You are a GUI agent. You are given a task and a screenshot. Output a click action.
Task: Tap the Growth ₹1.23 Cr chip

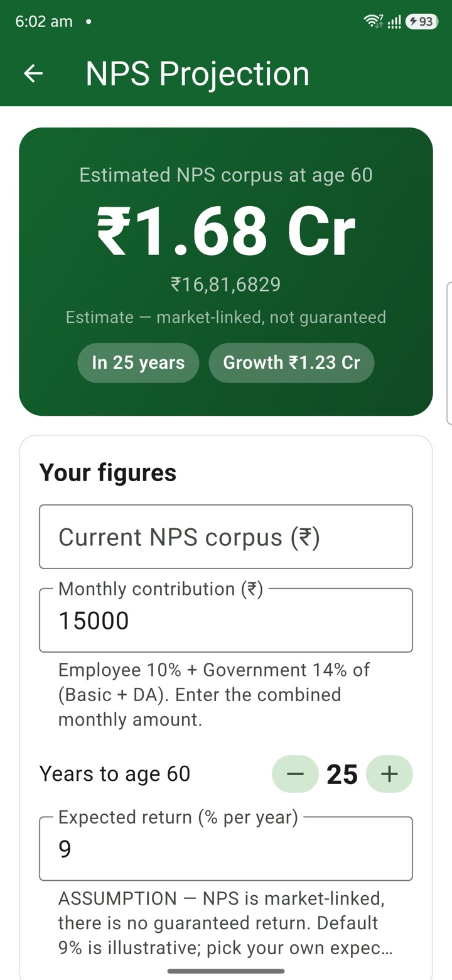pos(291,362)
